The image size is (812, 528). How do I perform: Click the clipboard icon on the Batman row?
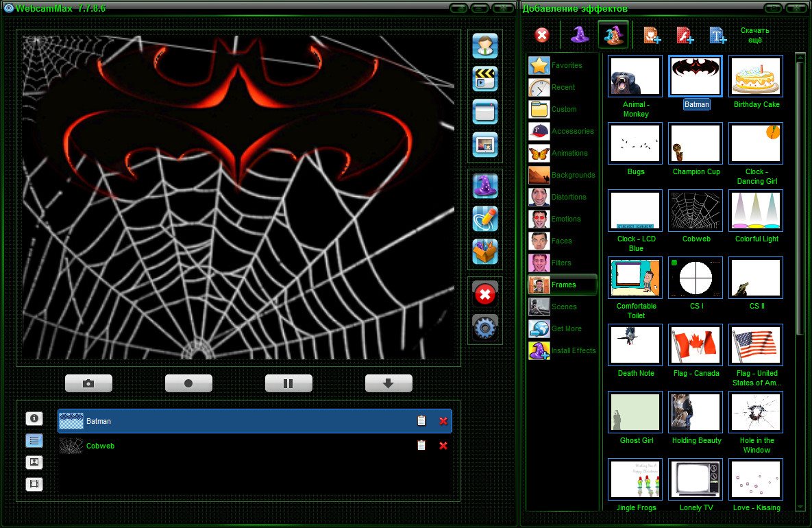421,421
